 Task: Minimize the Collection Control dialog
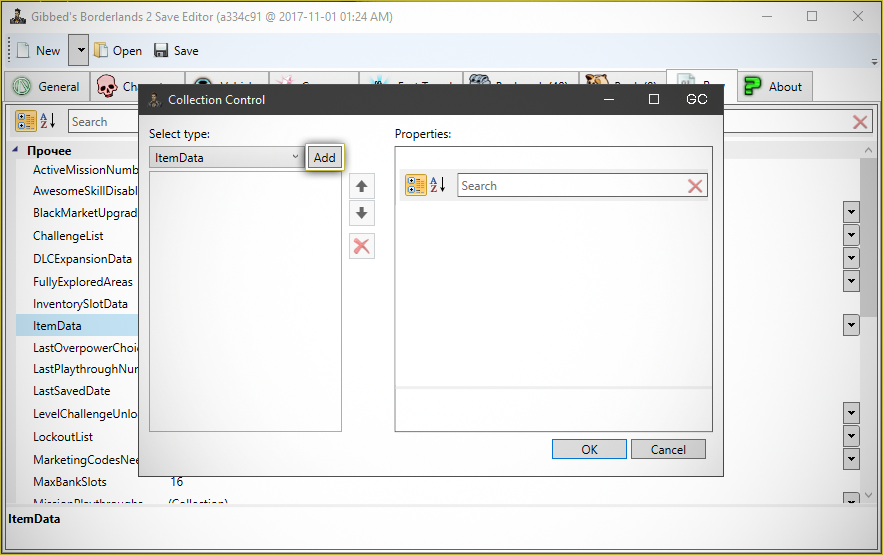point(609,99)
